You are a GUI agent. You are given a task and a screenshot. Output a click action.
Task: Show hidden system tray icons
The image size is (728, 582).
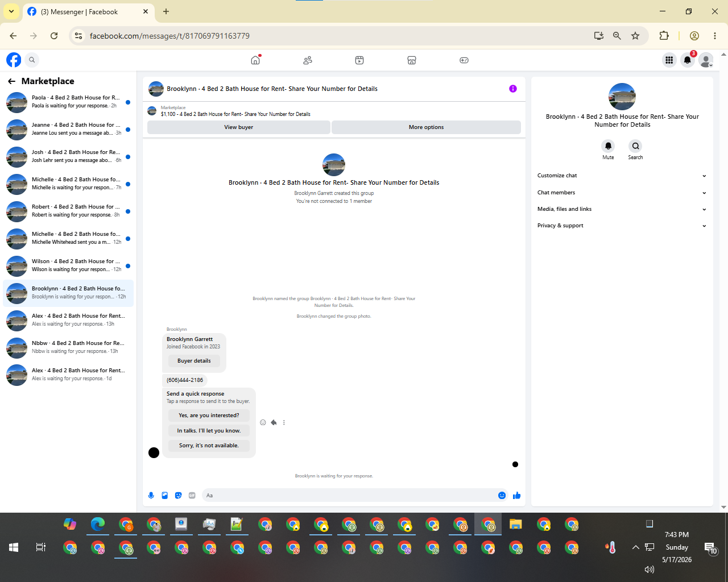(x=635, y=547)
